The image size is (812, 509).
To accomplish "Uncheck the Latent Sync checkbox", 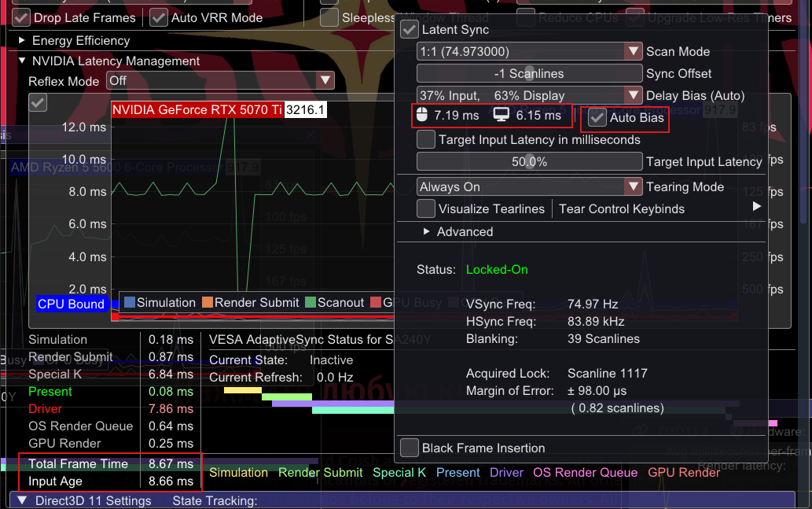I will click(x=409, y=30).
